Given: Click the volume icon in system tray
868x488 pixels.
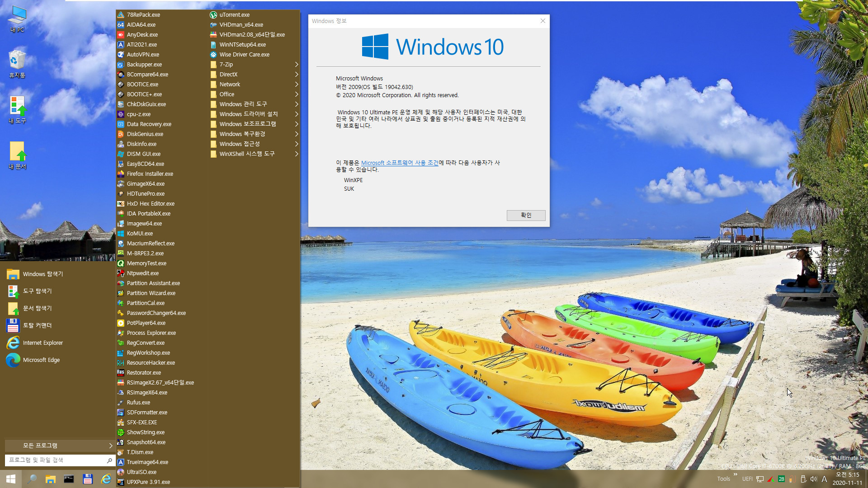Looking at the screenshot, I should [813, 479].
